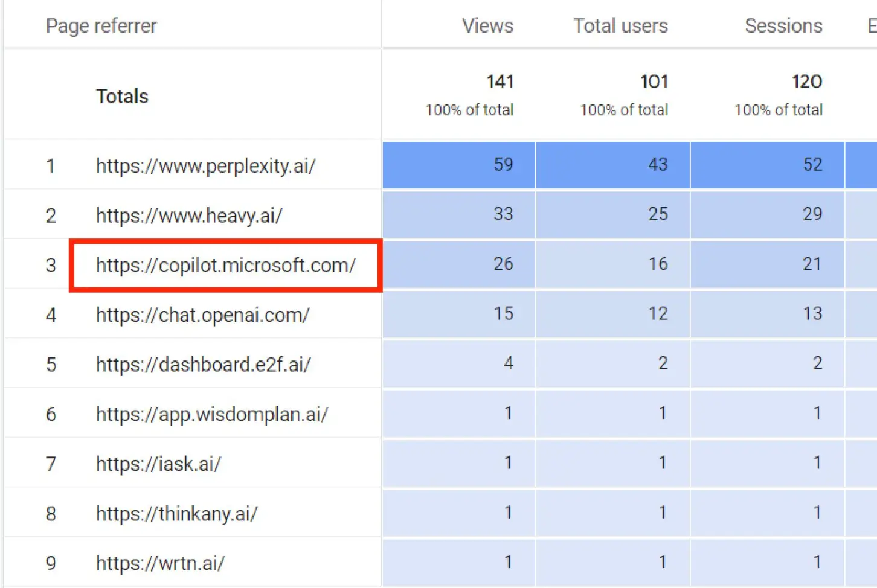Click Total users cell for app.wisdomplan.ai
The width and height of the screenshot is (877, 588).
(x=613, y=414)
